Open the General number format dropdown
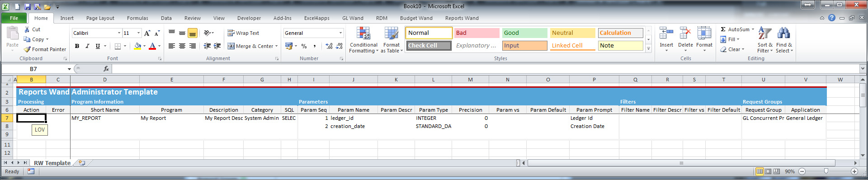 340,33
